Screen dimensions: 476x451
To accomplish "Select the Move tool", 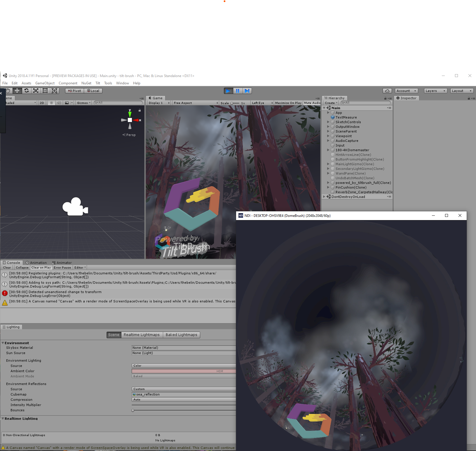I will click(x=17, y=91).
